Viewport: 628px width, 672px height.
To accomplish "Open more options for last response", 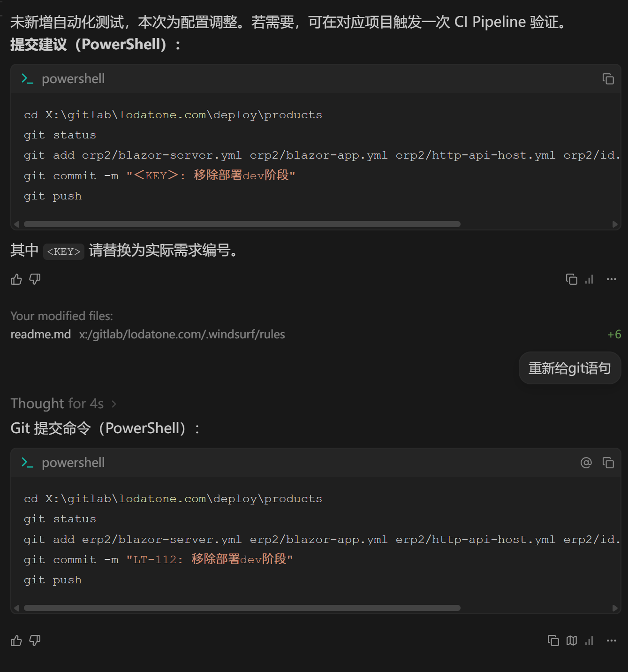I will coord(611,641).
